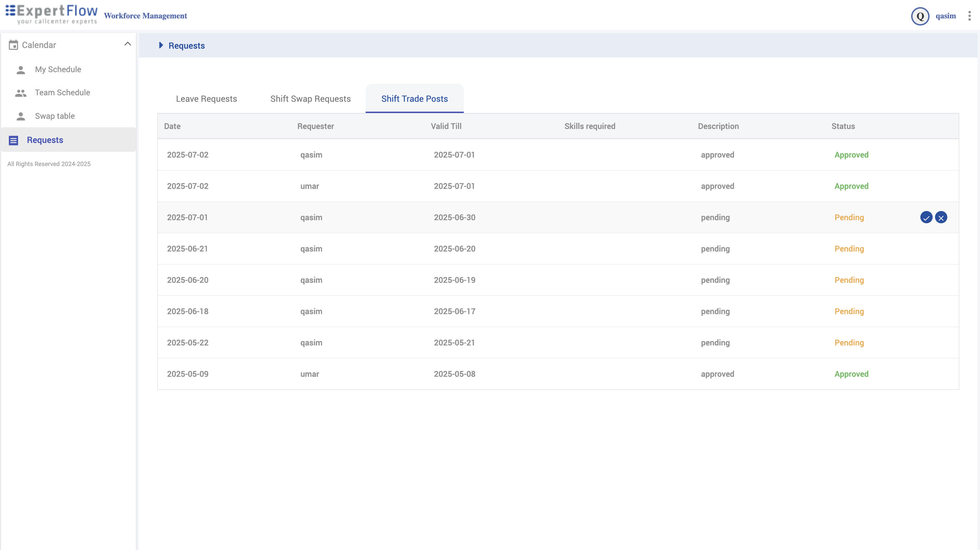Approve the pending 2025-07-01 trade with checkmark icon

point(926,217)
